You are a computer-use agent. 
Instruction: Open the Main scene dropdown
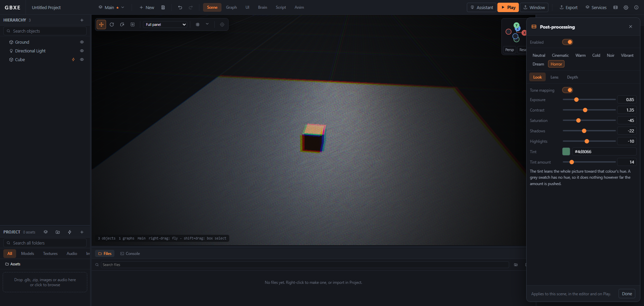[111, 7]
